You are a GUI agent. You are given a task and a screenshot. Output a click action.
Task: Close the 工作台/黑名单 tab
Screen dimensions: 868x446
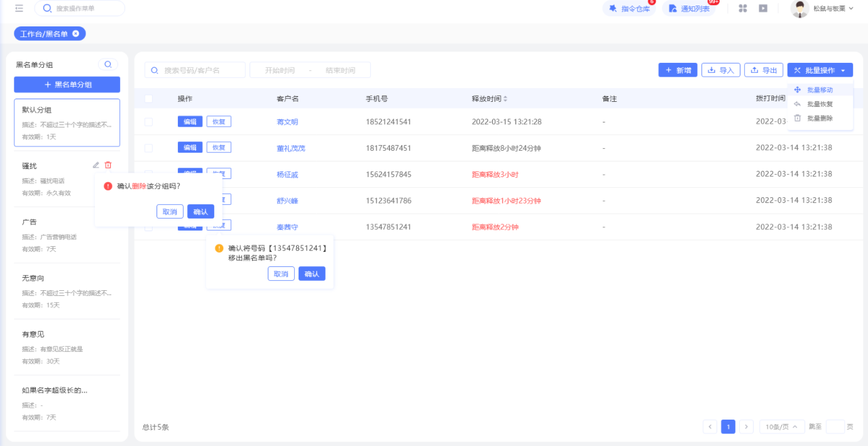click(75, 33)
